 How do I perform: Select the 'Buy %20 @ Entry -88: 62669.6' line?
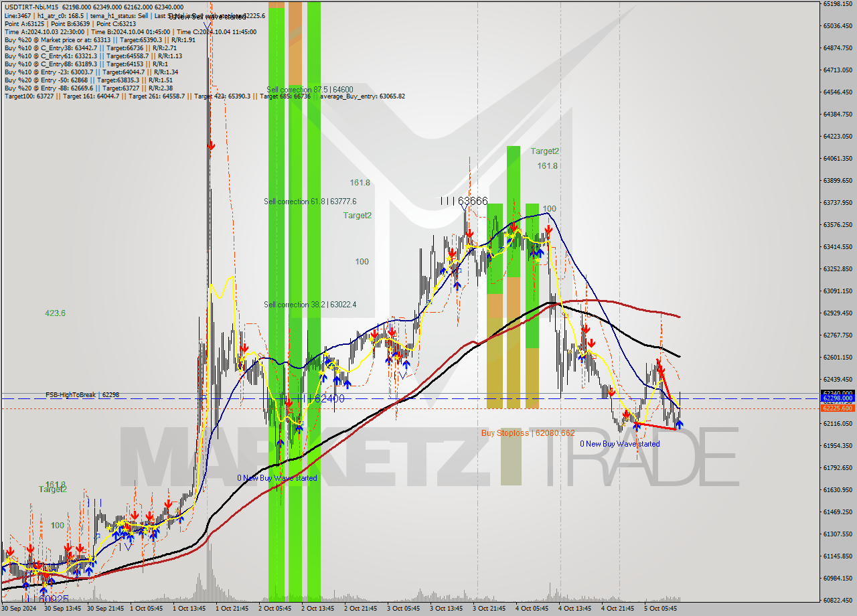coord(88,88)
